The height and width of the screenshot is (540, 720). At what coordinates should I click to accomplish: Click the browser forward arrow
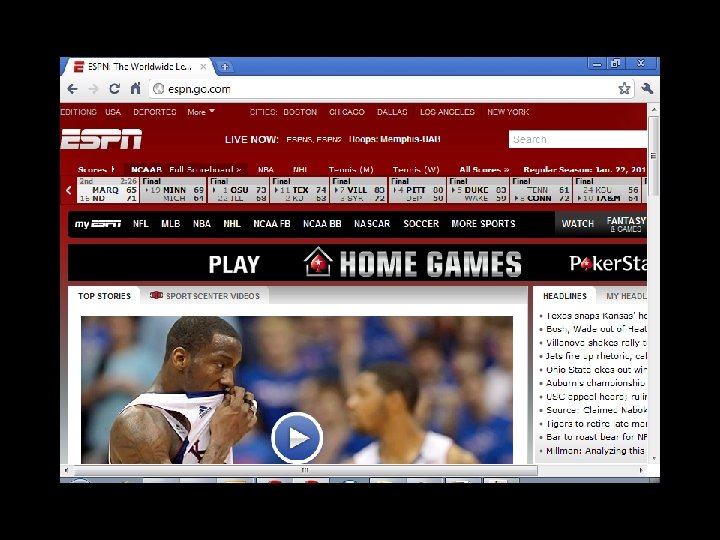(x=93, y=89)
